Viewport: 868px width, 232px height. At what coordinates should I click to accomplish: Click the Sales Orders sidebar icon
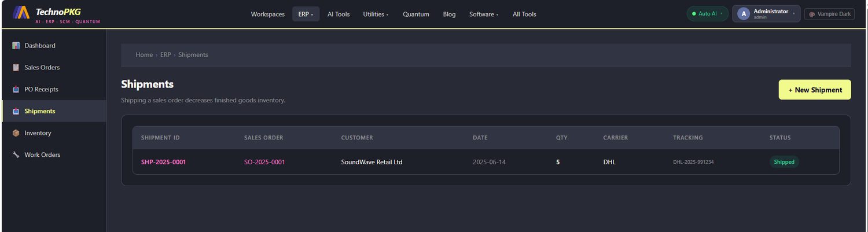(x=16, y=68)
